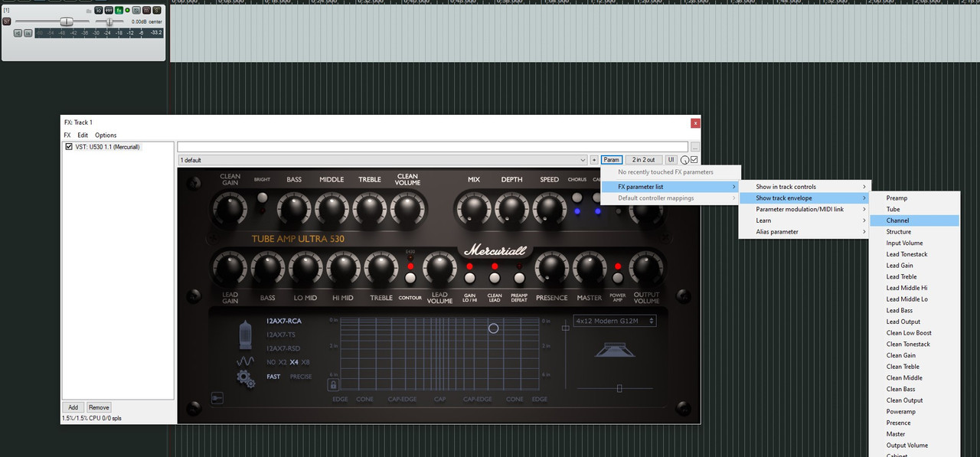Click the Remove FX button
The image size is (980, 457).
pos(99,407)
